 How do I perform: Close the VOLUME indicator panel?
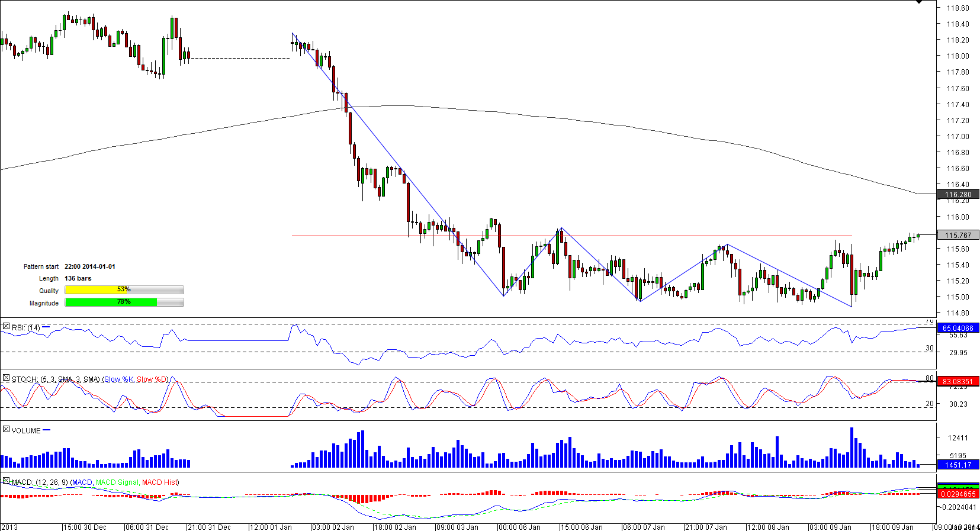6,429
